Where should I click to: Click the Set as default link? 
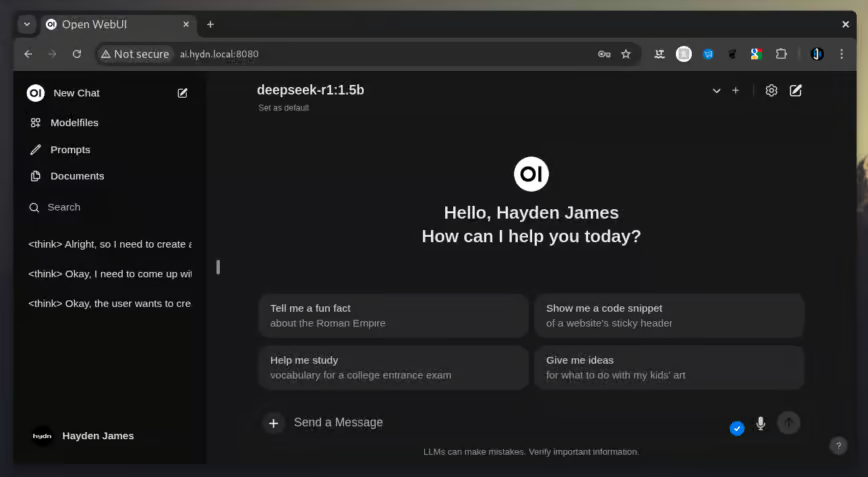283,108
